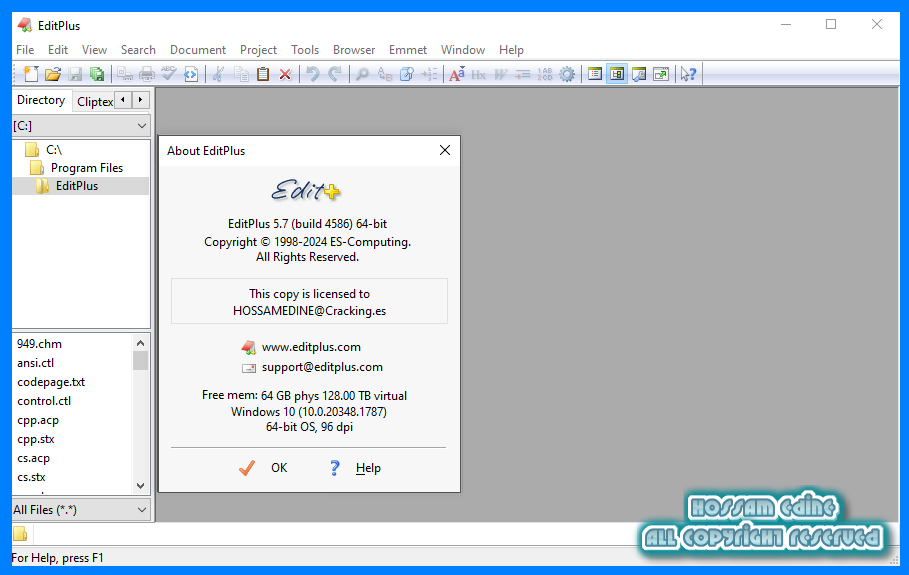909x575 pixels.
Task: Open the Project menu
Action: 258,50
